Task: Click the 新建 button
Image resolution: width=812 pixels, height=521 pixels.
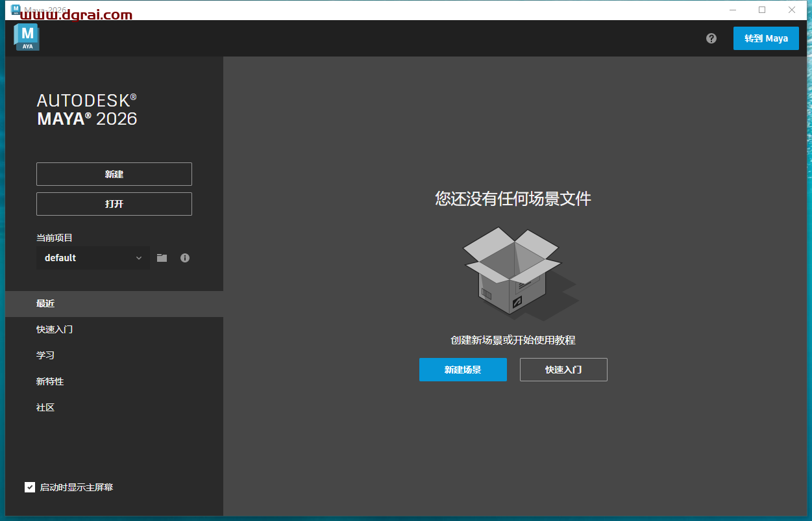Action: point(114,174)
